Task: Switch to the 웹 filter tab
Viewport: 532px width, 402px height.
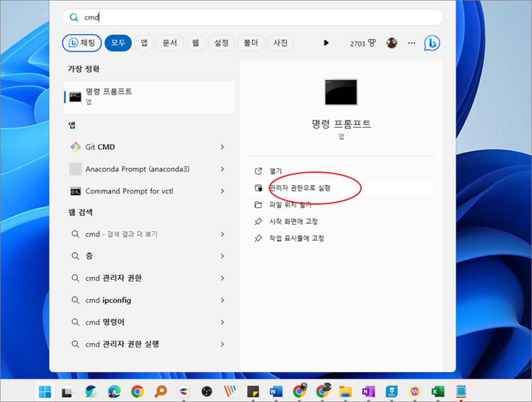Action: pyautogui.click(x=195, y=43)
